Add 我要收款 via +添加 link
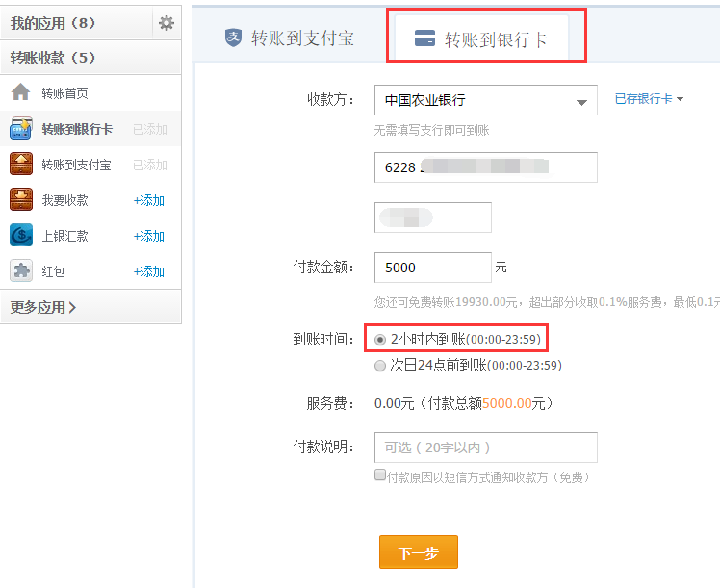The width and height of the screenshot is (720, 588). click(x=149, y=200)
